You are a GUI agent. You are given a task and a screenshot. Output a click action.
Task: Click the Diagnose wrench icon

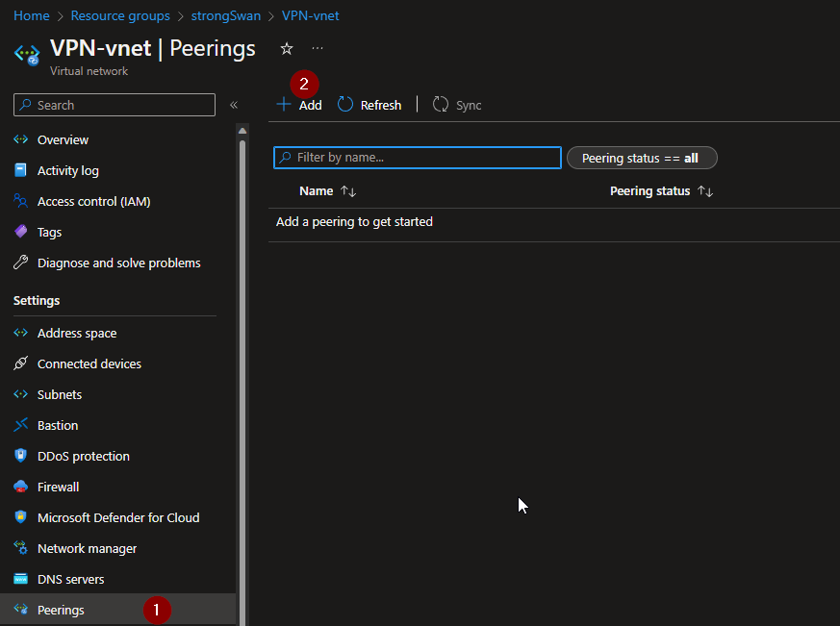point(20,263)
